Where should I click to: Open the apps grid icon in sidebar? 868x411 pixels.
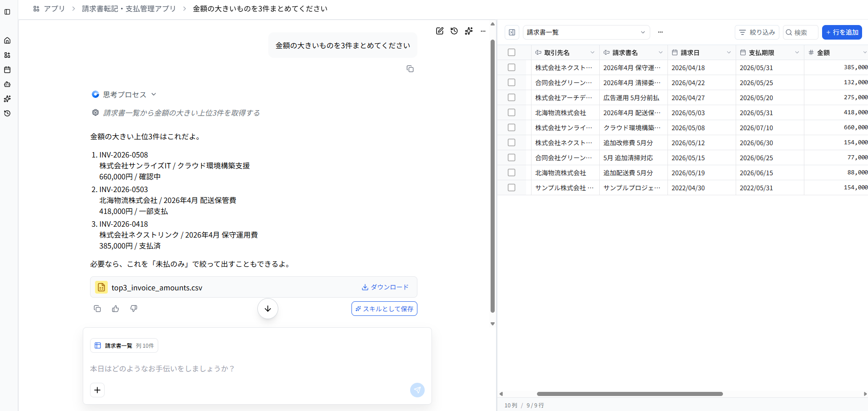pyautogui.click(x=7, y=55)
